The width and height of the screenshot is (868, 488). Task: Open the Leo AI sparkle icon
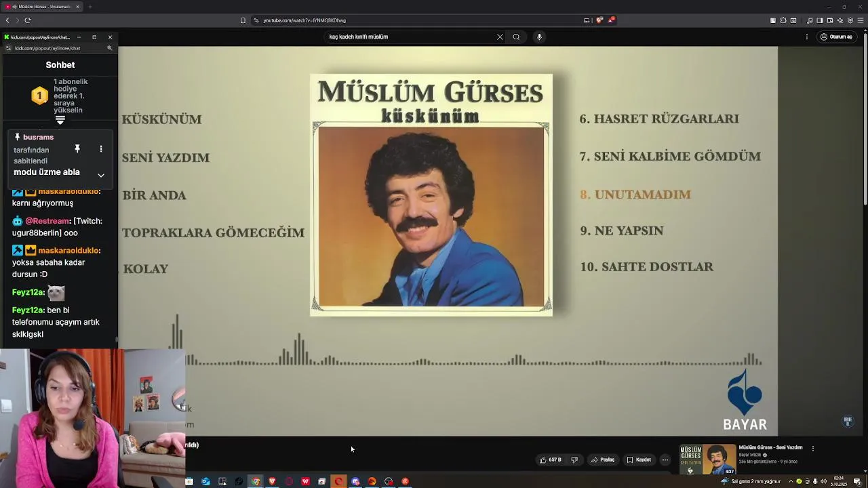coord(840,20)
